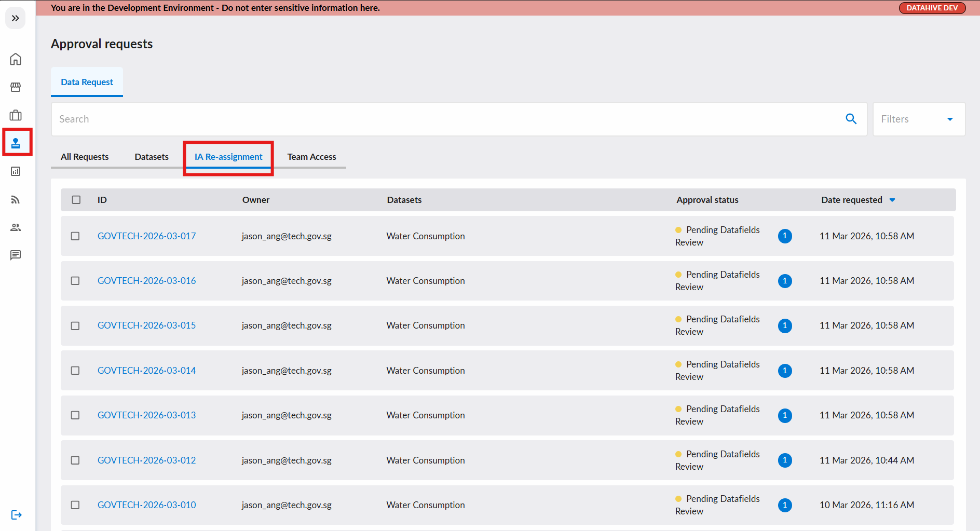Switch to the Team Access tab
980x531 pixels.
(x=311, y=157)
